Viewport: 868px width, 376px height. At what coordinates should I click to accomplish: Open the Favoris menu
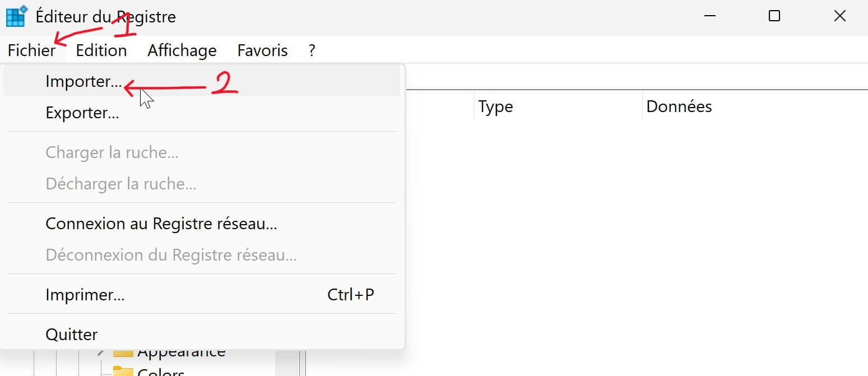[263, 50]
